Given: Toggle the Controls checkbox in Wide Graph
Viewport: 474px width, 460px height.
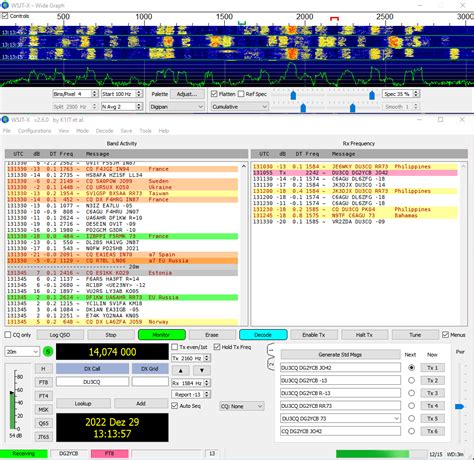Looking at the screenshot, I should tap(5, 16).
